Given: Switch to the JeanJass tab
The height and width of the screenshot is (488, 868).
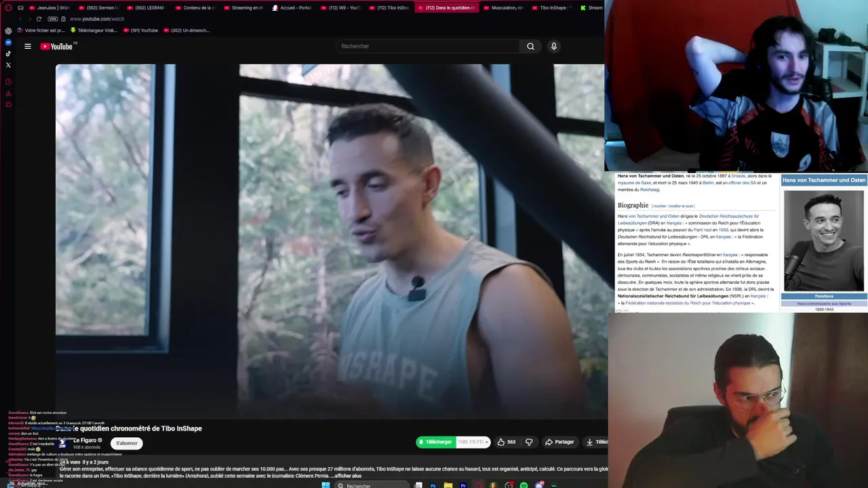Looking at the screenshot, I should 50,7.
